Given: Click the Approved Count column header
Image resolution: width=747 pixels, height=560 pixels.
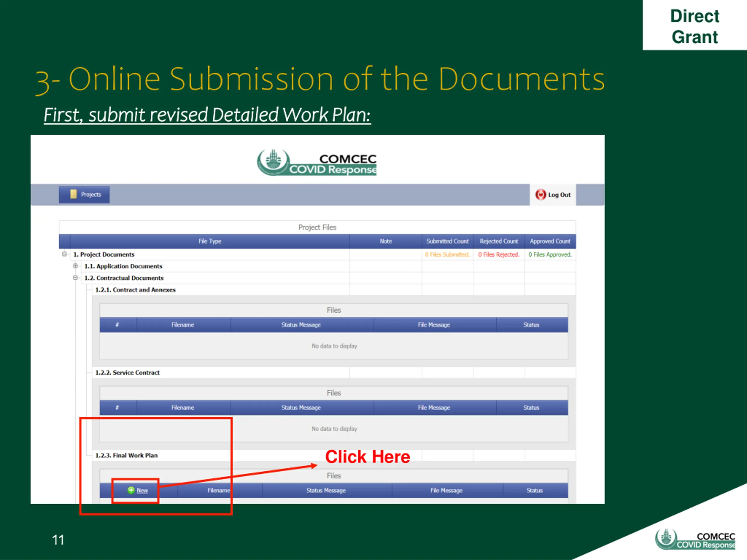Looking at the screenshot, I should tap(550, 241).
